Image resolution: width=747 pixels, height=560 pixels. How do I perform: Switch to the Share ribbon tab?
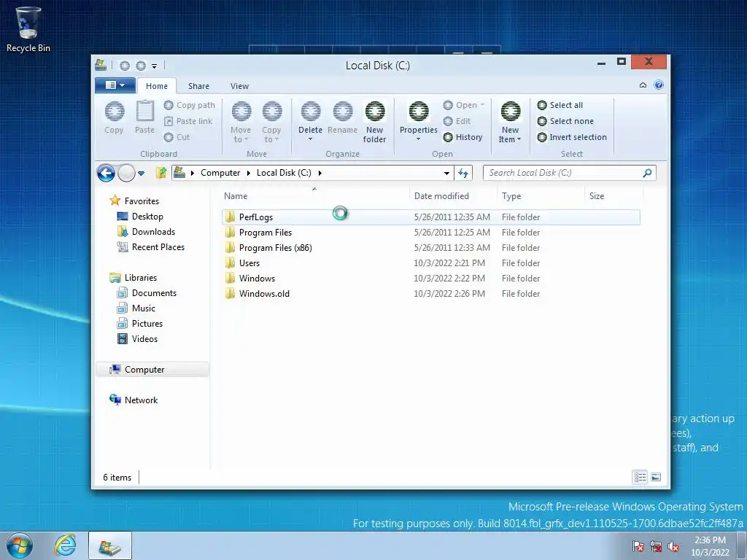[x=198, y=86]
